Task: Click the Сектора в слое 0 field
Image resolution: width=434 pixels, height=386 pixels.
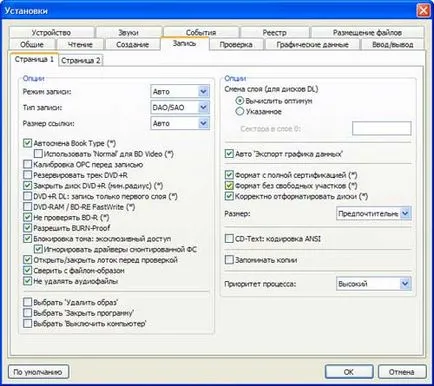Action: click(x=382, y=128)
